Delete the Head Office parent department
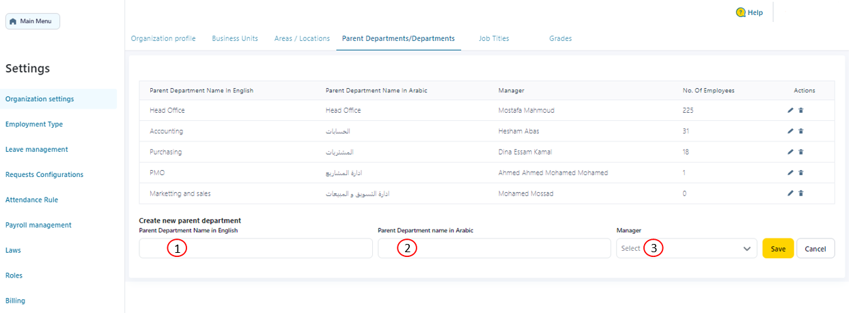This screenshot has height=313, width=868. coord(800,110)
